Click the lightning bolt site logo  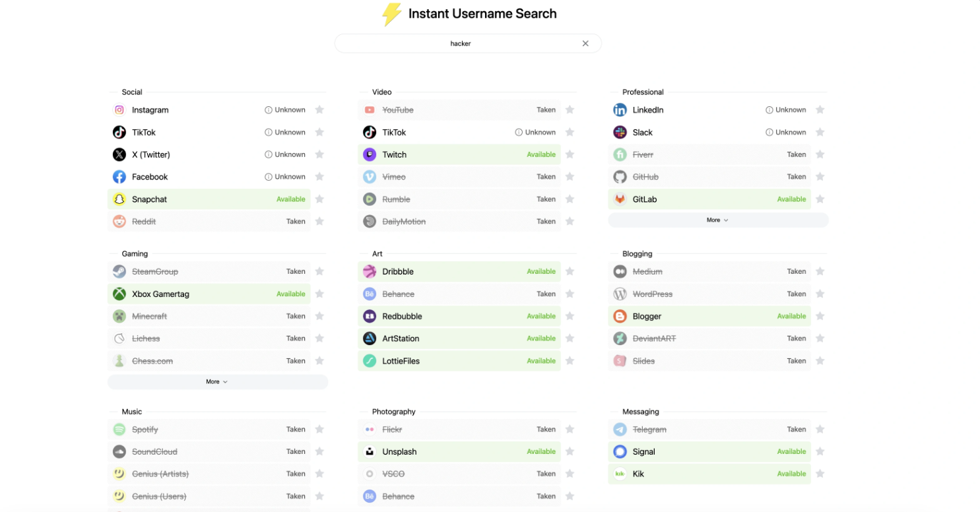click(x=392, y=14)
